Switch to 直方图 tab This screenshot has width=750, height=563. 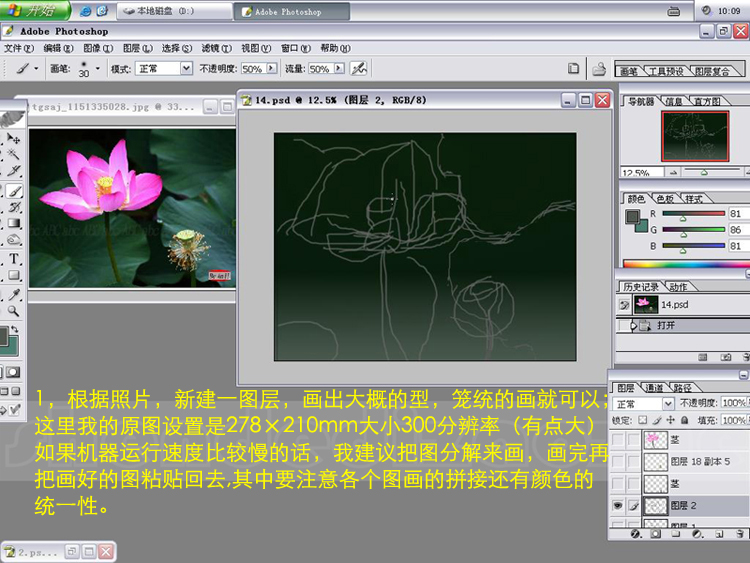tap(706, 101)
